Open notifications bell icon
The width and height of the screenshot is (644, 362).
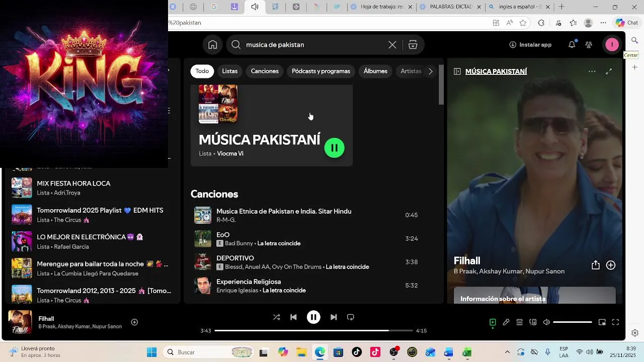click(572, 45)
